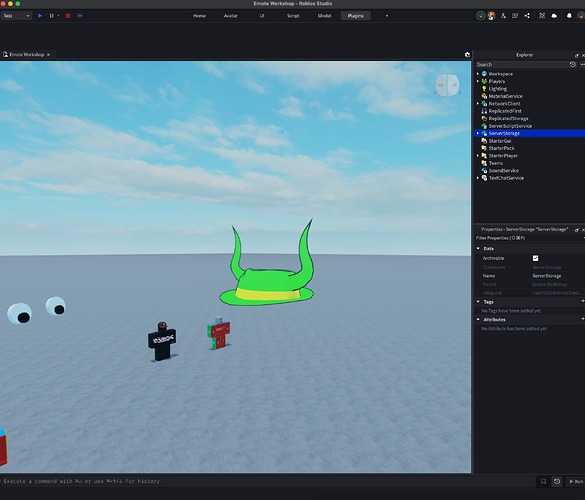Click the view orientation cube gizmo

click(x=447, y=85)
